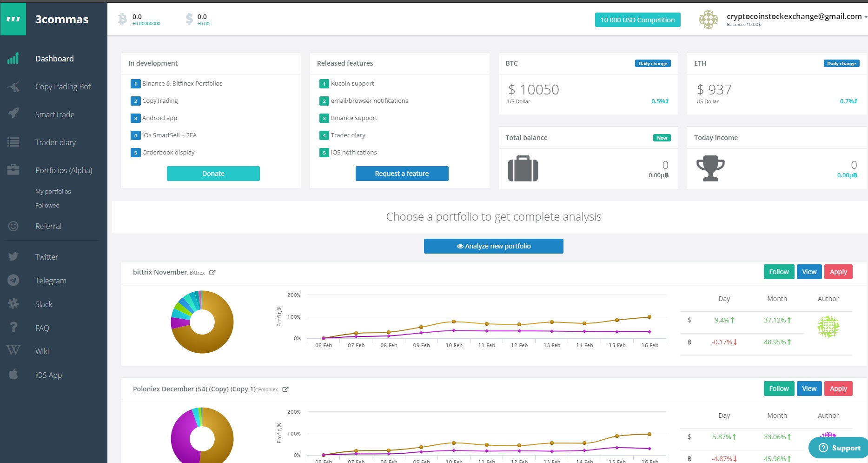Click the Wiki W icon
Image resolution: width=868 pixels, height=463 pixels.
coord(13,350)
